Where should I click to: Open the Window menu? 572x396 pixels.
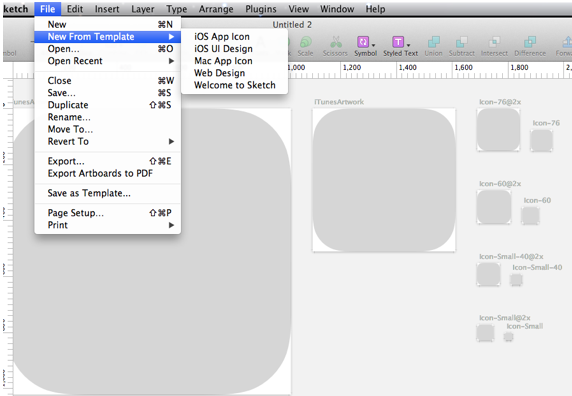pyautogui.click(x=337, y=9)
